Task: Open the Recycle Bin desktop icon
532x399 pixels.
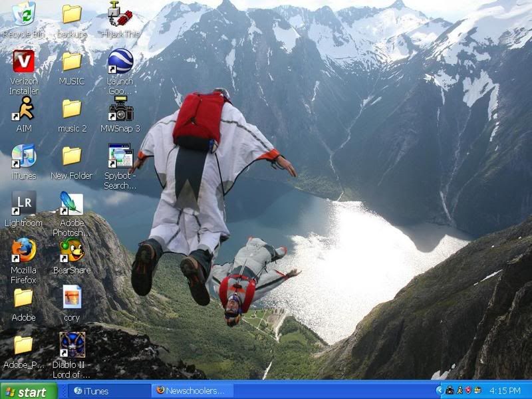Action: click(x=24, y=14)
